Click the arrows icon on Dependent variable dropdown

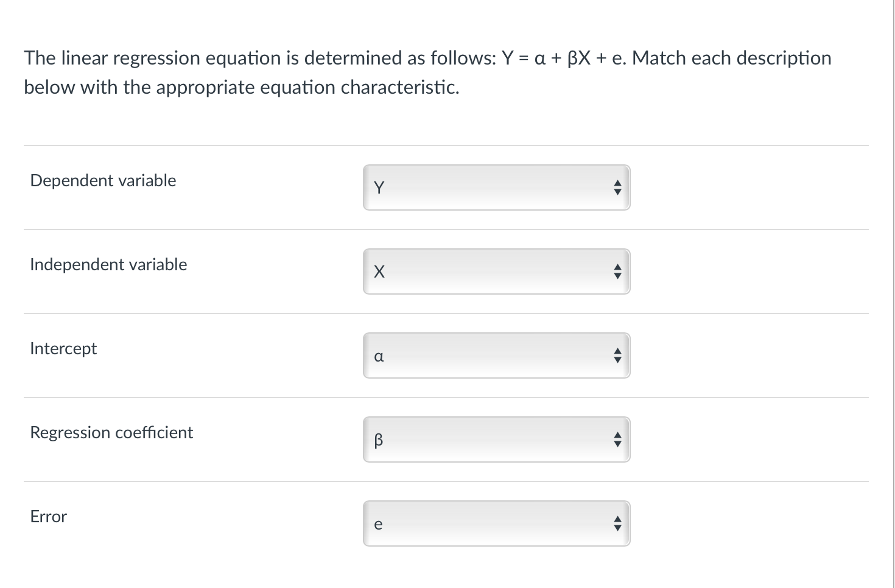[x=617, y=188]
